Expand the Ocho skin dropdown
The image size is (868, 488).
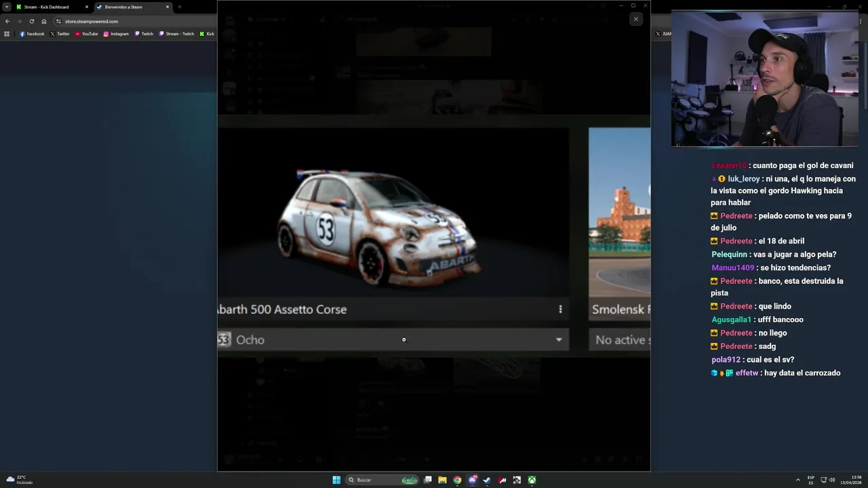559,340
